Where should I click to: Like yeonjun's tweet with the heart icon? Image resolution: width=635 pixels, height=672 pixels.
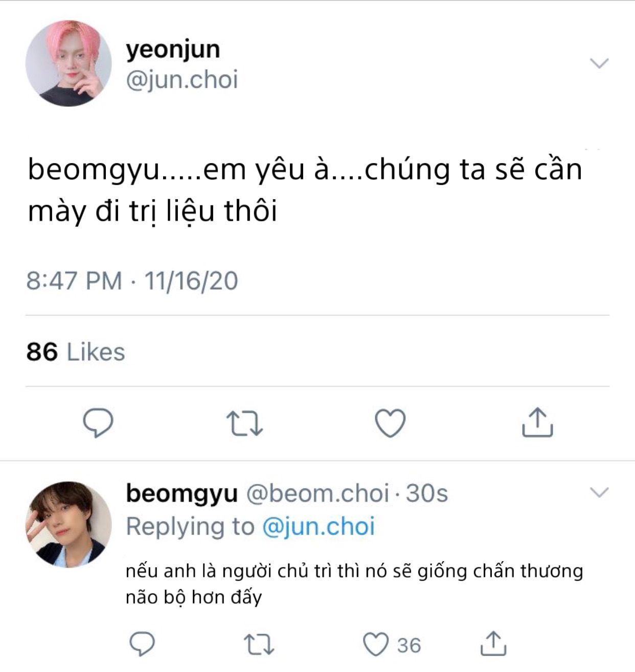pyautogui.click(x=390, y=423)
